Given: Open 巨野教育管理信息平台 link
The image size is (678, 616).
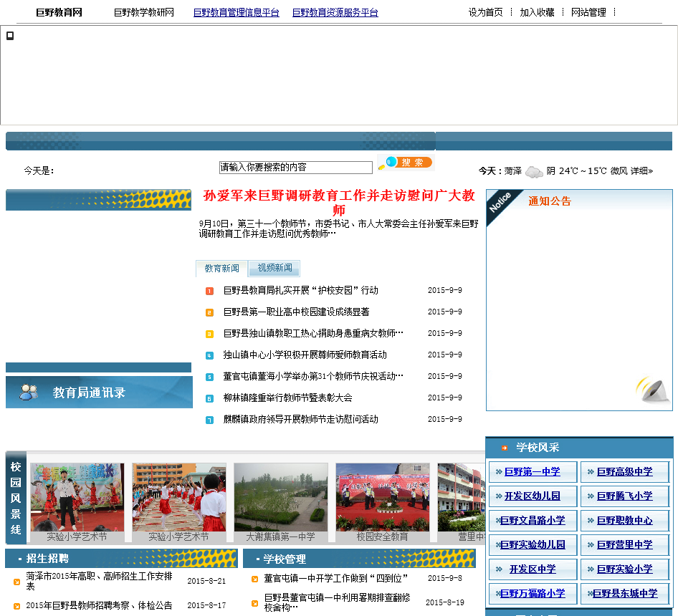Looking at the screenshot, I should [x=236, y=12].
